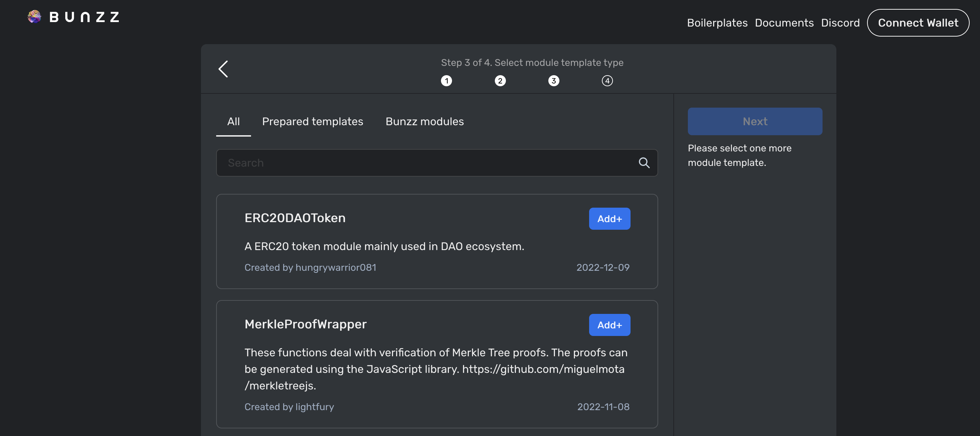Go back with the left chevron arrow
The image size is (980, 436).
[x=223, y=69]
